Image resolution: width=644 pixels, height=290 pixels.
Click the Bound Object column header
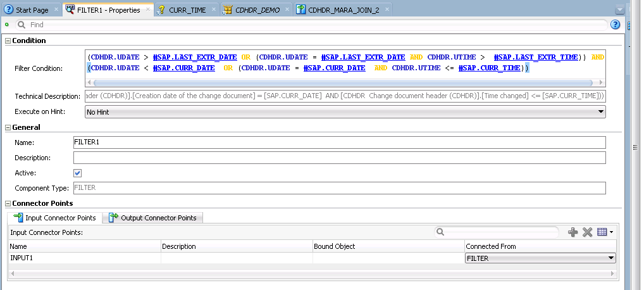tap(388, 246)
